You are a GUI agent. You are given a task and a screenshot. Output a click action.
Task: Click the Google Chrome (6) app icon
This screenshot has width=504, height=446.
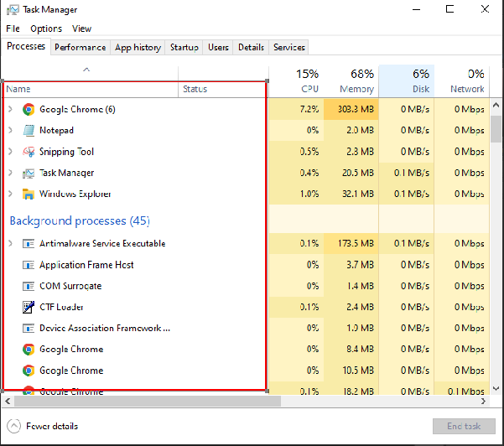pos(29,110)
